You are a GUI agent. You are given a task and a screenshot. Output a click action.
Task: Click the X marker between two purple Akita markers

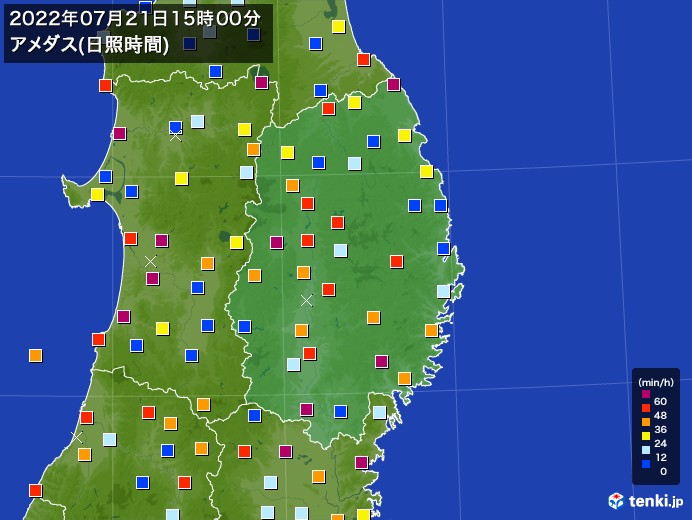click(x=150, y=262)
